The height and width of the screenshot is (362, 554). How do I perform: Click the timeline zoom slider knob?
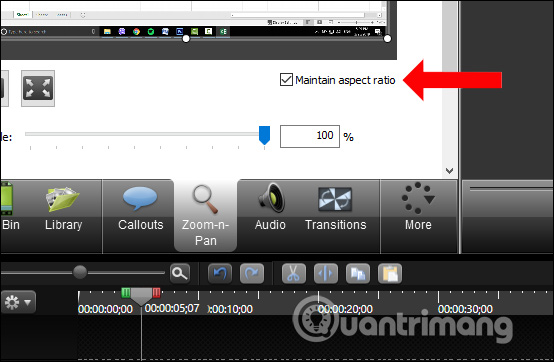pos(80,272)
